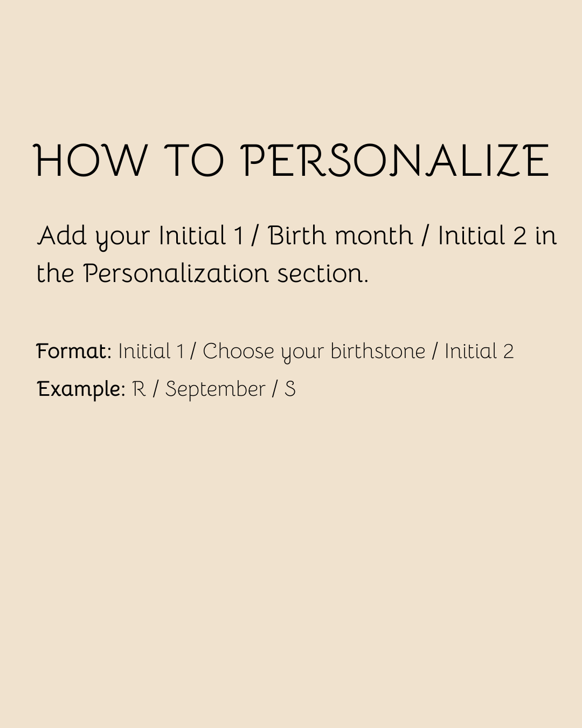Select 'Choose your birthstone' text
The height and width of the screenshot is (728, 582).
click(x=314, y=352)
